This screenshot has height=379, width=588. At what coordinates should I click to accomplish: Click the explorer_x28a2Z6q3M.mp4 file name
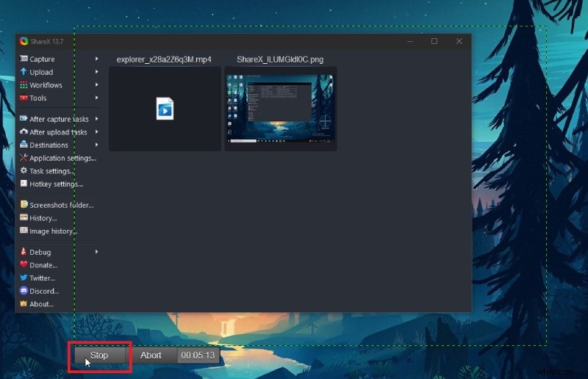164,59
